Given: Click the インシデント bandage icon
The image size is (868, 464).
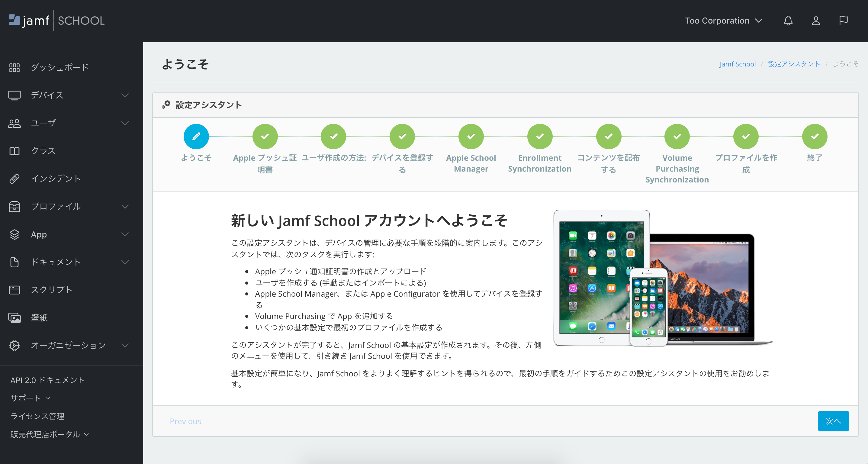Looking at the screenshot, I should (x=14, y=179).
